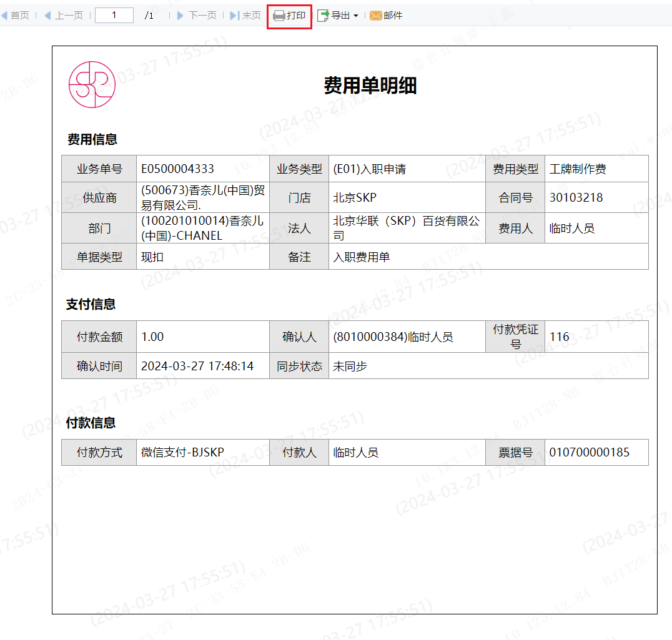Select payment amount 1.00

click(x=152, y=337)
